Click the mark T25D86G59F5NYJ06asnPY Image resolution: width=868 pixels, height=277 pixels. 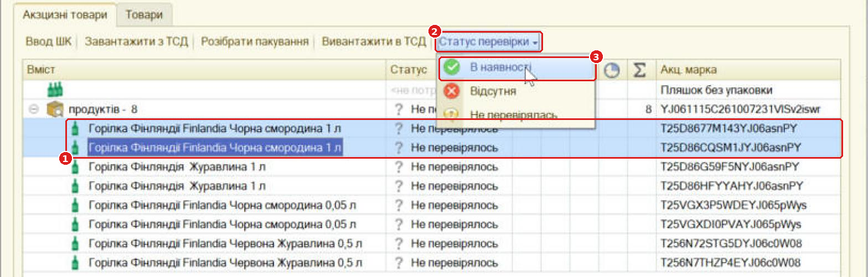[730, 167]
